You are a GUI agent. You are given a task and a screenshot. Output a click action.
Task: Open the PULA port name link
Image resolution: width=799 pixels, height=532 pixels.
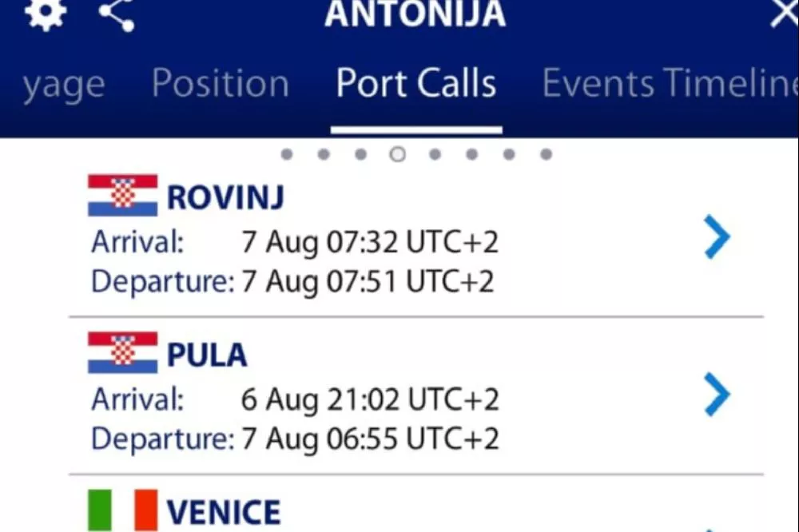pos(207,356)
